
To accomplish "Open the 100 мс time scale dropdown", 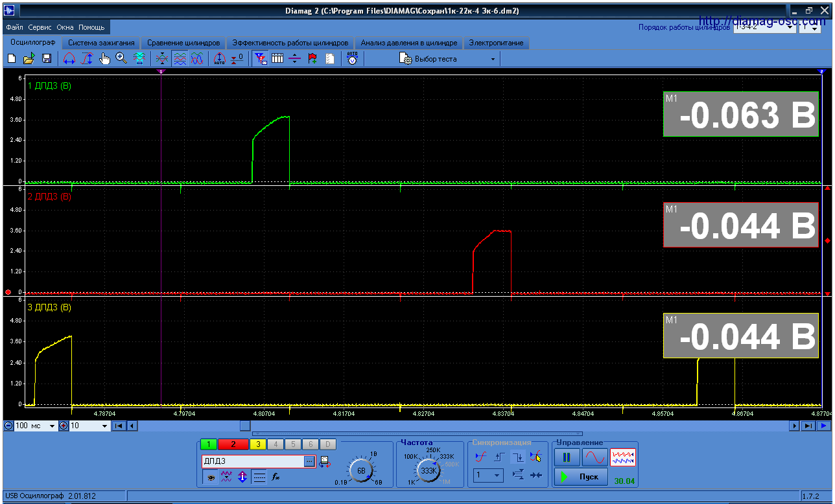I will pyautogui.click(x=36, y=426).
